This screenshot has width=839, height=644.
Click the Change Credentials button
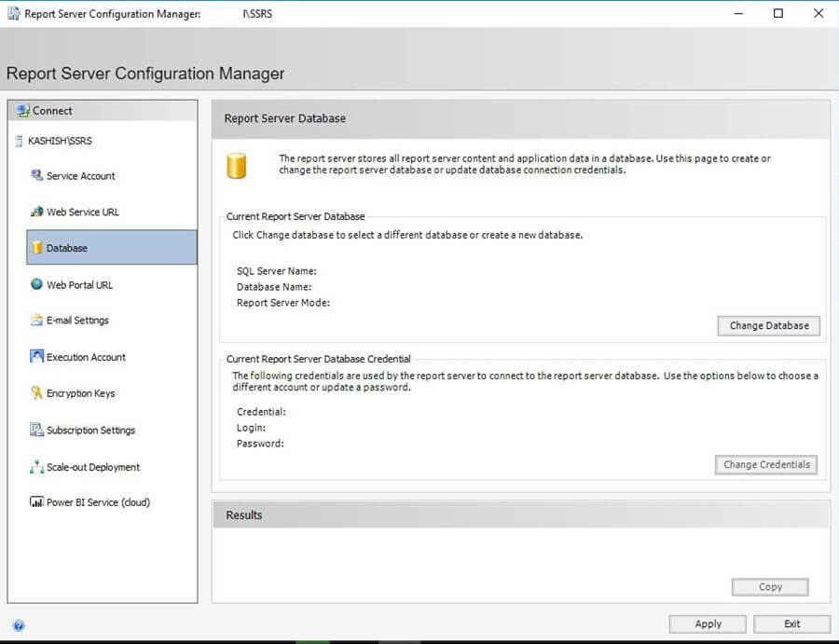[x=765, y=464]
